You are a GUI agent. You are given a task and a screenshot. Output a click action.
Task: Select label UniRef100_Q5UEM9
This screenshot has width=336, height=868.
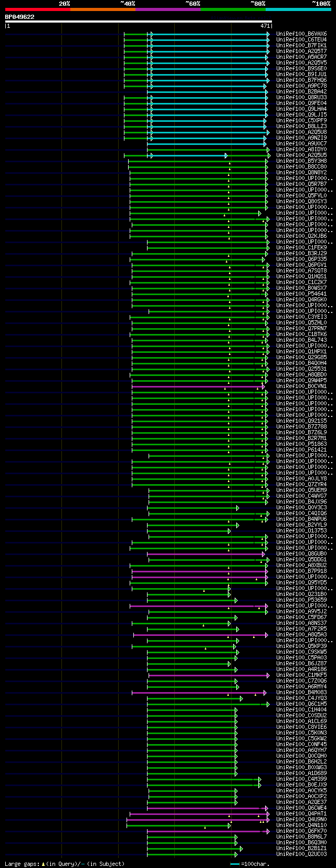point(301,490)
